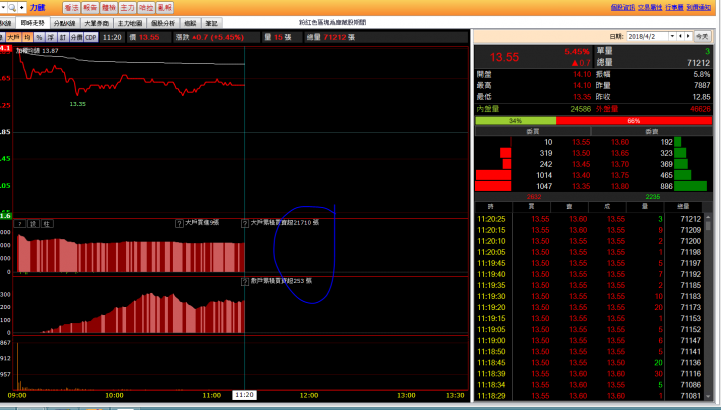Screen dimensions: 721x410
Task: Click the 11:20 time marker on timeline
Action: (x=244, y=395)
